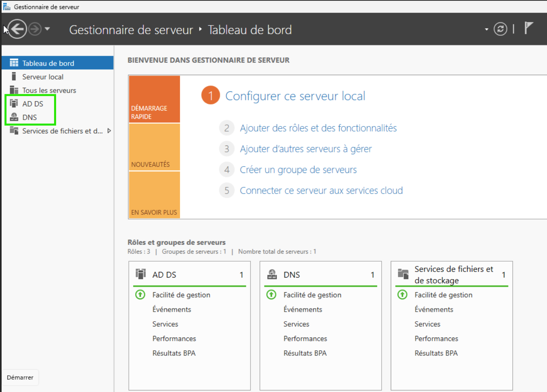Expand the Services de fichiers sidebar arrow
Image resolution: width=547 pixels, height=392 pixels.
tap(109, 131)
